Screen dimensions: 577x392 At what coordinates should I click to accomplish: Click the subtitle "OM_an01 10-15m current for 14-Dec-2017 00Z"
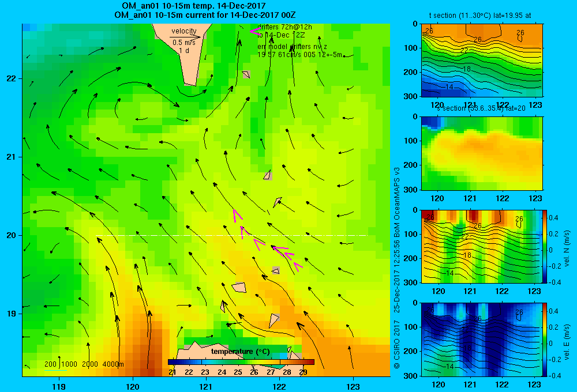tap(205, 15)
